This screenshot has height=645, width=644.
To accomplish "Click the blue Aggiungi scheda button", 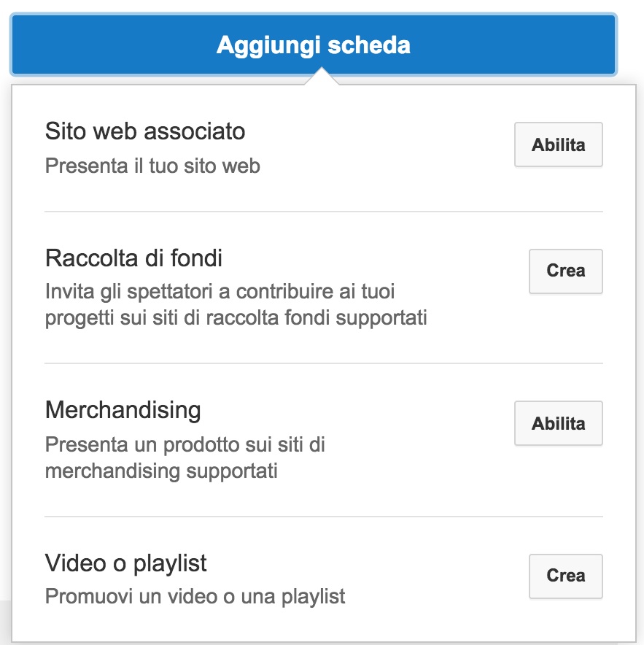I will point(314,45).
